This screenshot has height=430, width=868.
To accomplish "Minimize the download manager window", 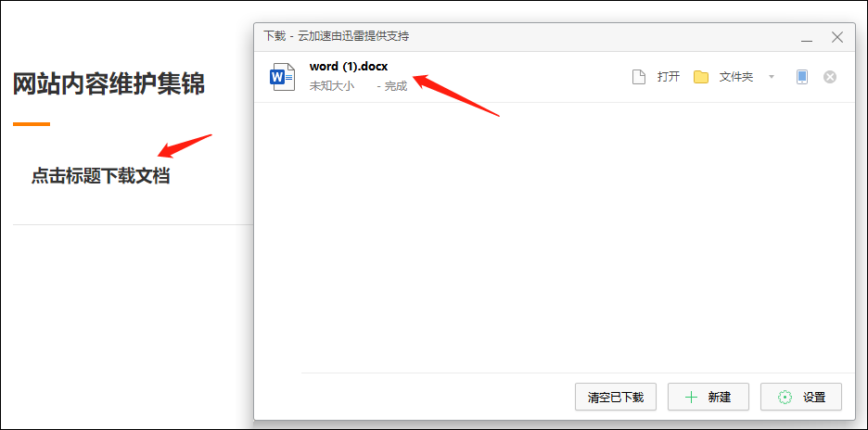I will click(807, 38).
